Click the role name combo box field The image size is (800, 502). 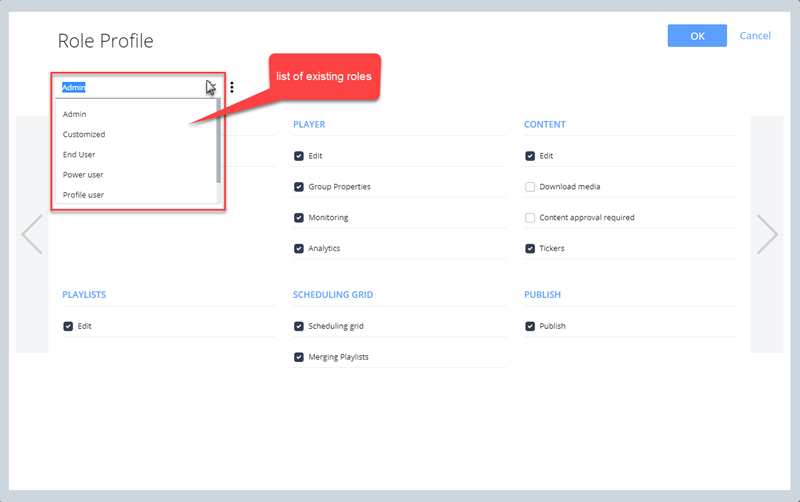[x=130, y=87]
